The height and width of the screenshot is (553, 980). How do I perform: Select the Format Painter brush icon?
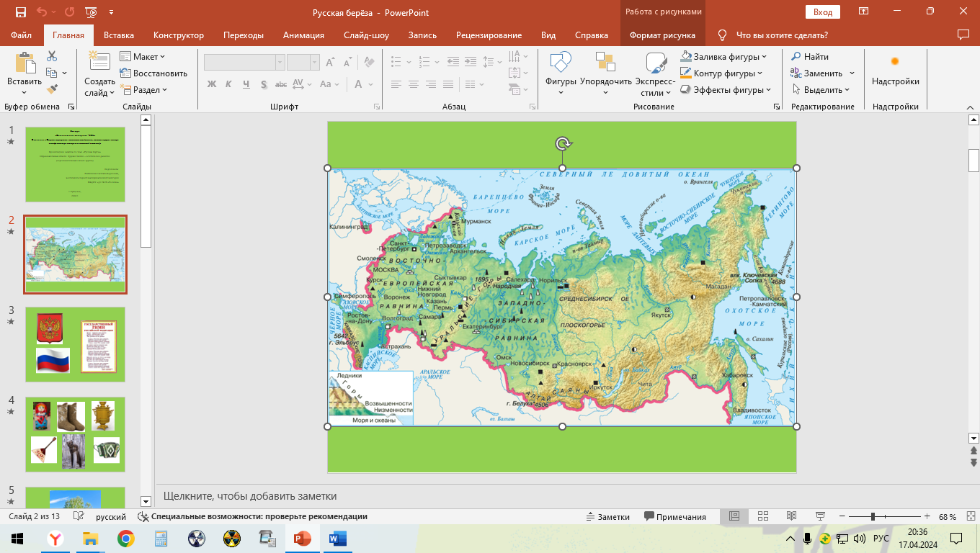[x=52, y=89]
